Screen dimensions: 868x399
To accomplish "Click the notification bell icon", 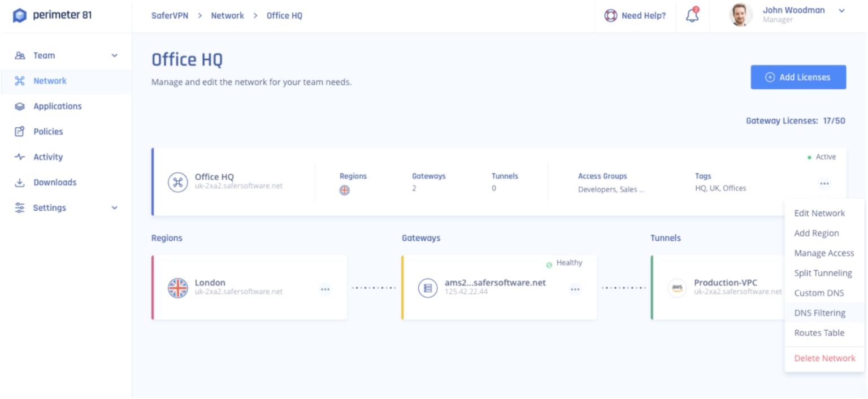I will (692, 16).
